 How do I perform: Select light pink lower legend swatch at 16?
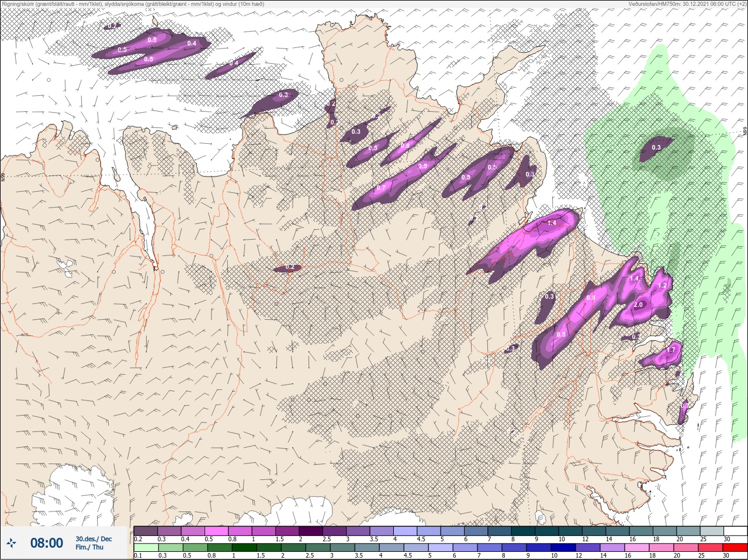[x=636, y=548]
